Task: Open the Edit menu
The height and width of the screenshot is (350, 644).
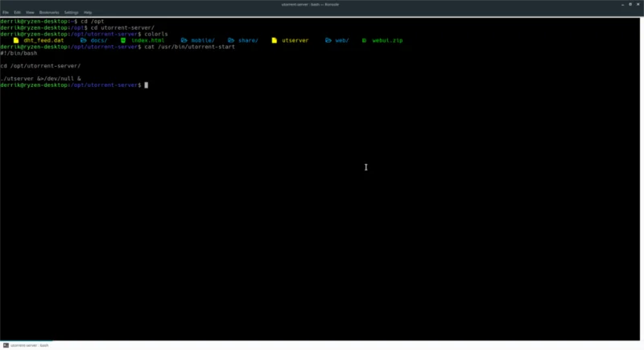Action: pos(17,12)
